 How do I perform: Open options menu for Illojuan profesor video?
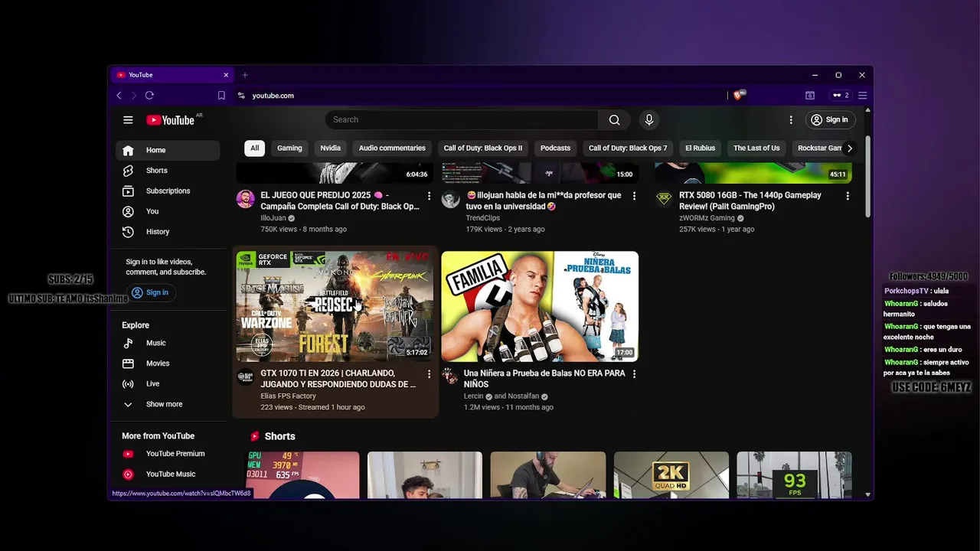click(634, 197)
